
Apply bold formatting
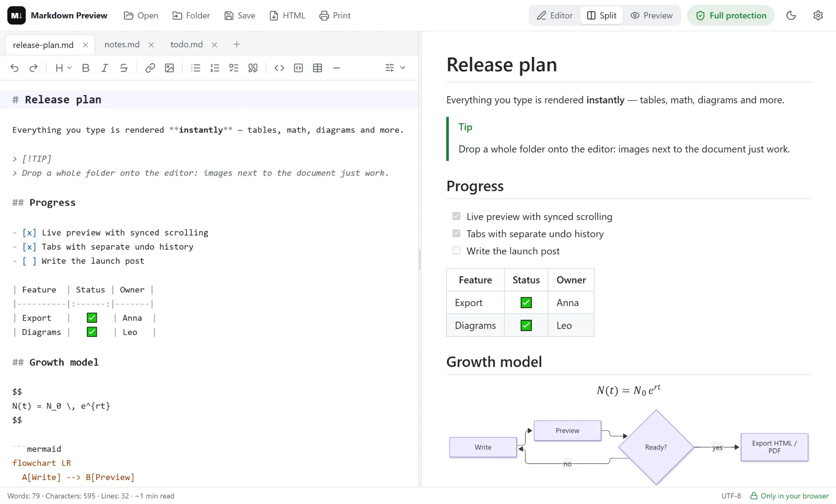pyautogui.click(x=86, y=68)
